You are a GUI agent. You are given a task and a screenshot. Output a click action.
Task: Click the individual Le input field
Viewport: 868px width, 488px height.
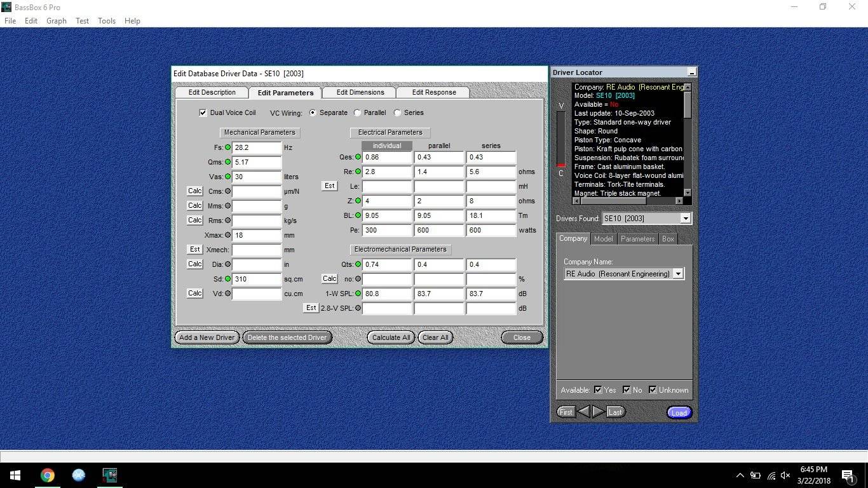(x=387, y=186)
